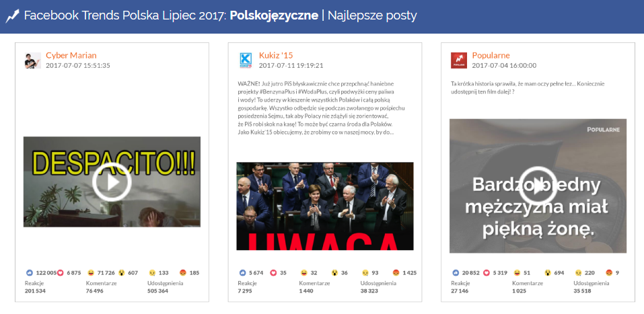
Task: Click the Cyber Marian profile avatar
Action: (32, 61)
